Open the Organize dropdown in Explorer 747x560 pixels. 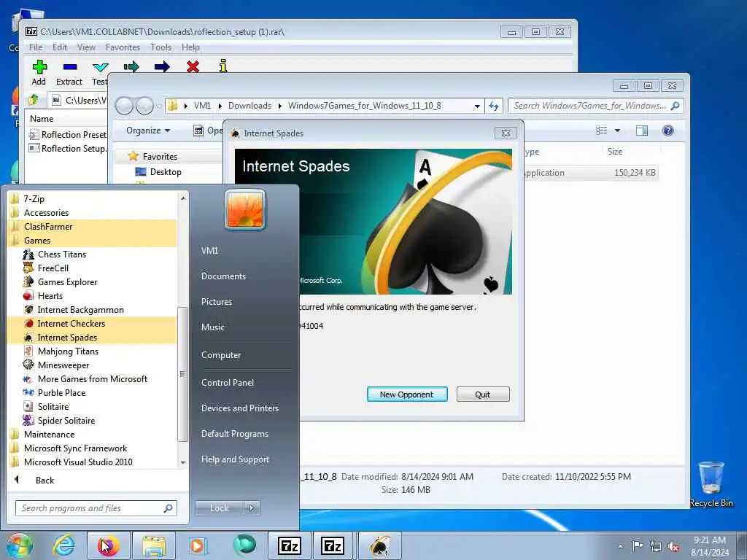tap(147, 131)
